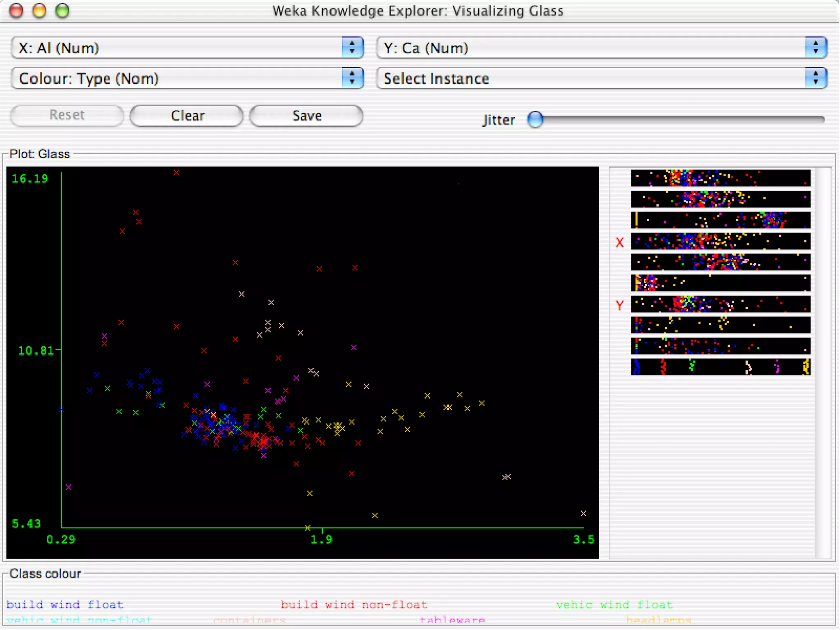The height and width of the screenshot is (630, 840).
Task: Click the third attribute strip in side panel
Action: (x=720, y=220)
